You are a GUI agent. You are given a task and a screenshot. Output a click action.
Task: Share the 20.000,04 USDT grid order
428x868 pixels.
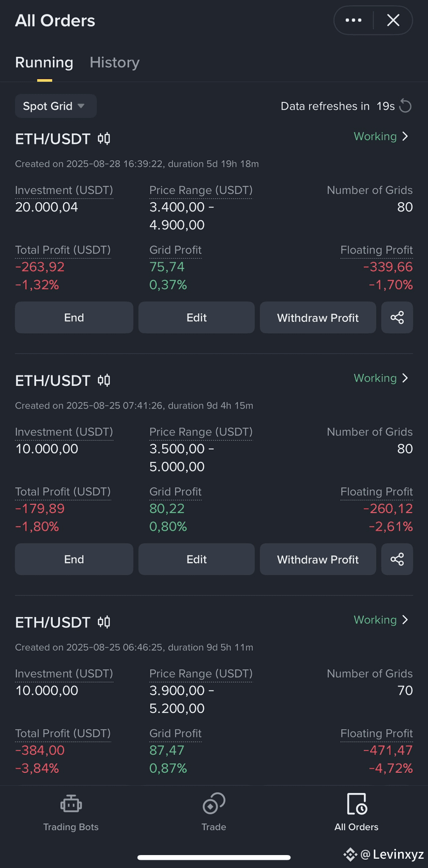pyautogui.click(x=397, y=318)
